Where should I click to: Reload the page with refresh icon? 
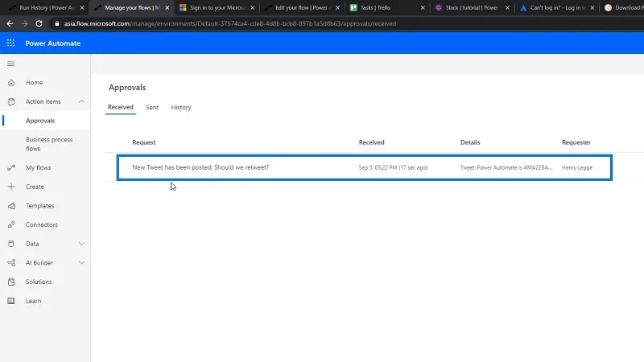39,24
